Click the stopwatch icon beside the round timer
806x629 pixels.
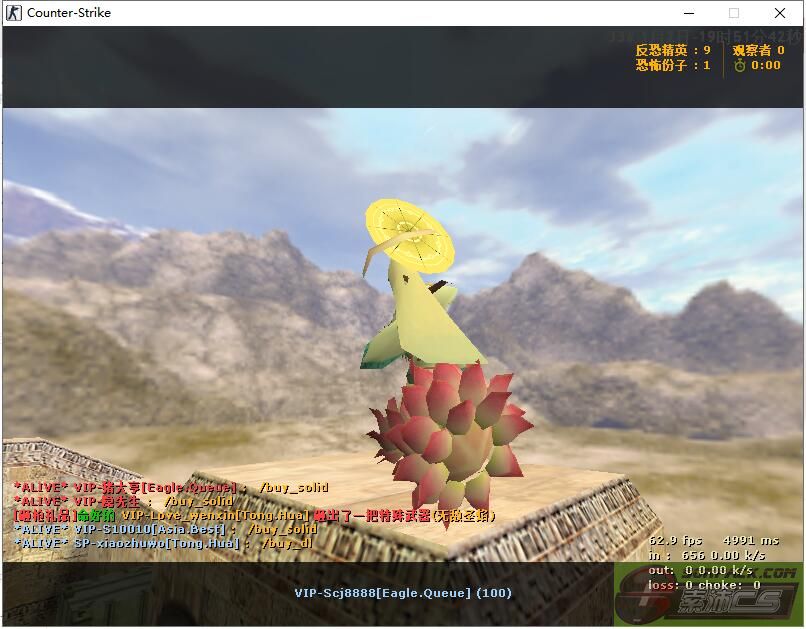pos(740,65)
